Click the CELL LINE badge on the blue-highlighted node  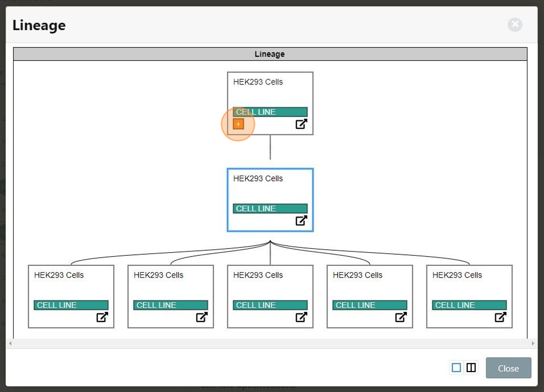[x=270, y=209]
